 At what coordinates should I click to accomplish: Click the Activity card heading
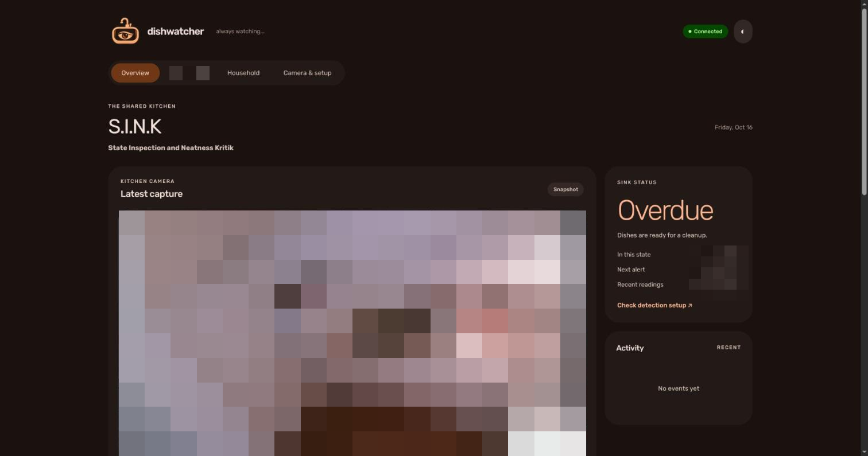tap(630, 348)
